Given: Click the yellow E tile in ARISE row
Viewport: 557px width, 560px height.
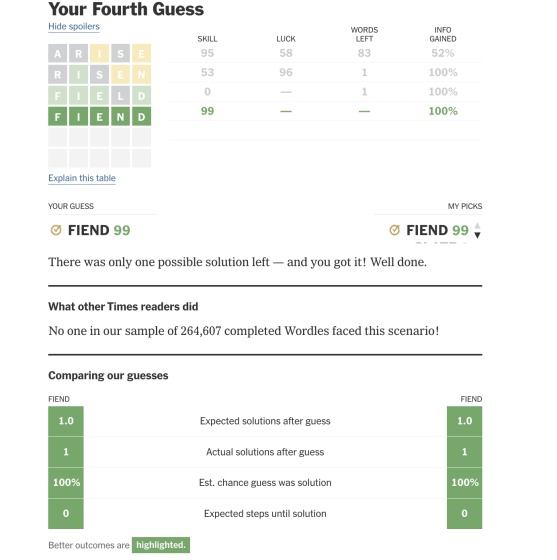Looking at the screenshot, I should (141, 54).
